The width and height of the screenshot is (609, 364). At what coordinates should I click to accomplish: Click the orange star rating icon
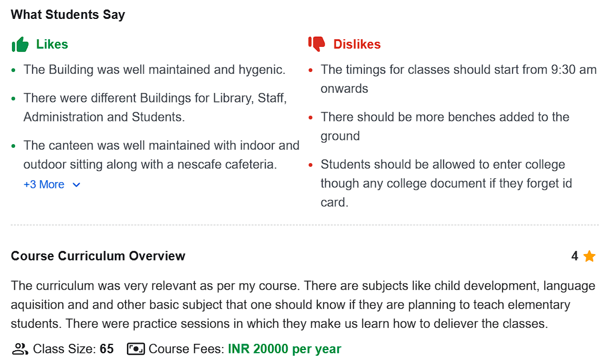tap(589, 256)
